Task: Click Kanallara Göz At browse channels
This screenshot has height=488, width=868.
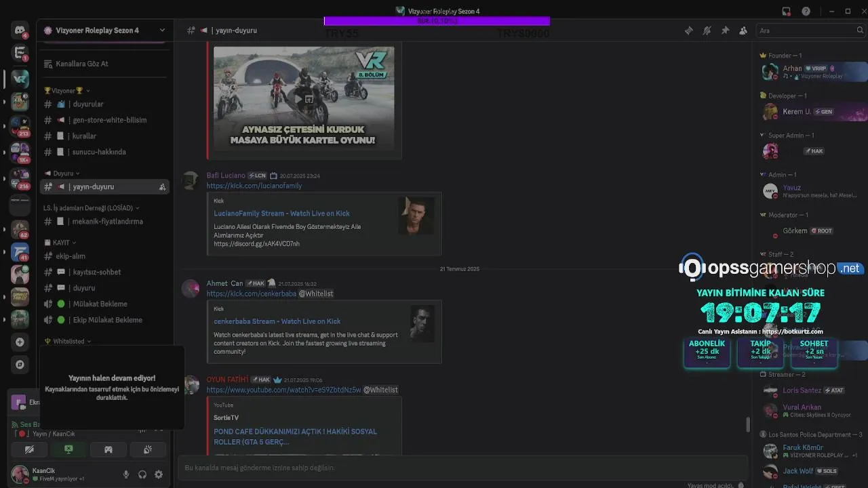Action: coord(104,64)
